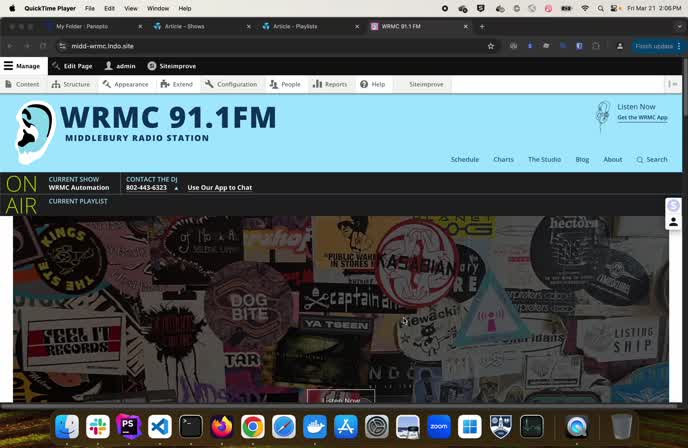This screenshot has width=688, height=448.
Task: Open The Studio nav item
Action: pyautogui.click(x=544, y=159)
